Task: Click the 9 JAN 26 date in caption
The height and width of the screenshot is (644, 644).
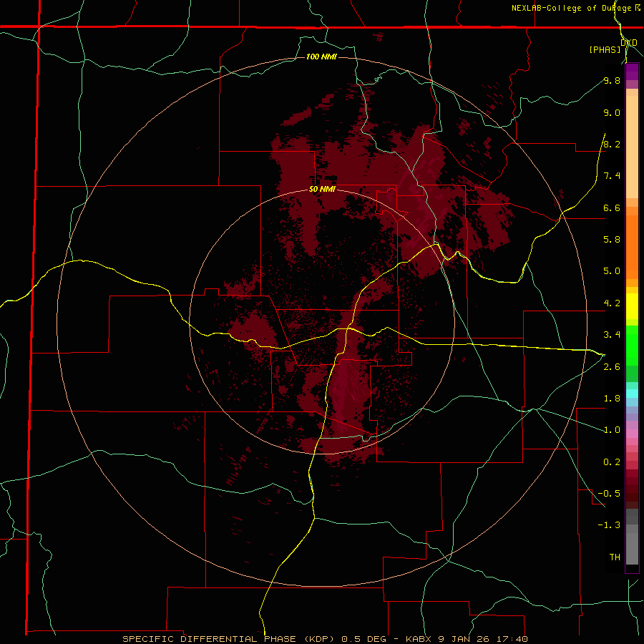Action: (x=466, y=639)
